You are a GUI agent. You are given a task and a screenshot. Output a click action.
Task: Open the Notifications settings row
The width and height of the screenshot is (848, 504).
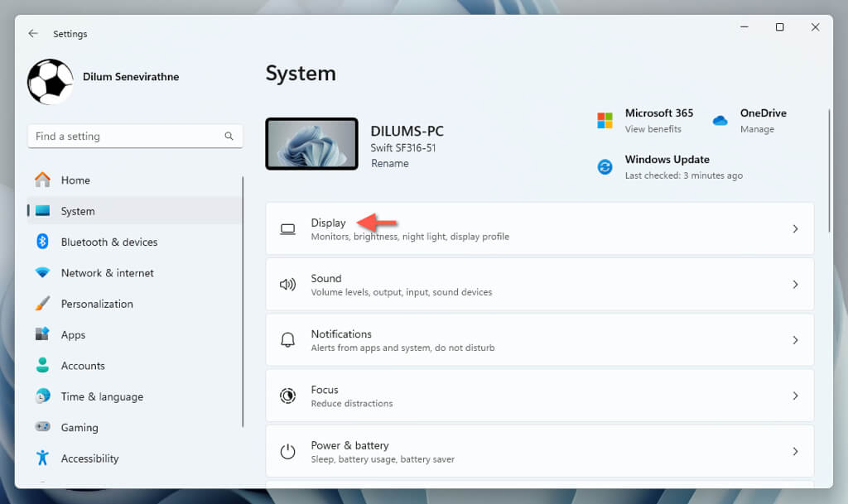point(540,340)
